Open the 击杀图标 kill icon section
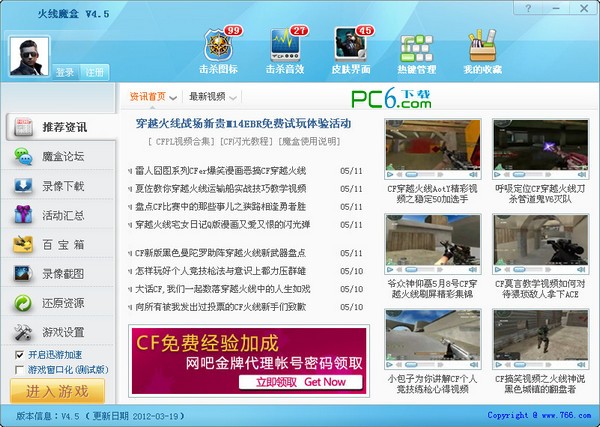Viewport: 600px width, 427px height. point(218,51)
